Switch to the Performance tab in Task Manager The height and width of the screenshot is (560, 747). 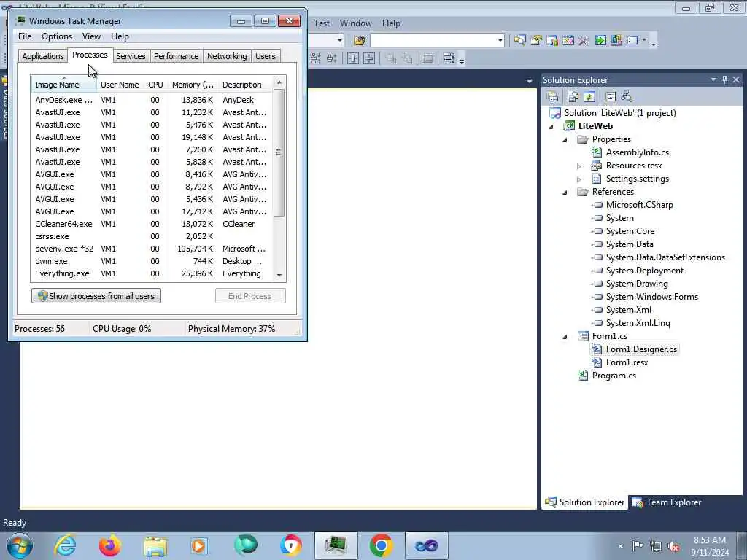177,56
